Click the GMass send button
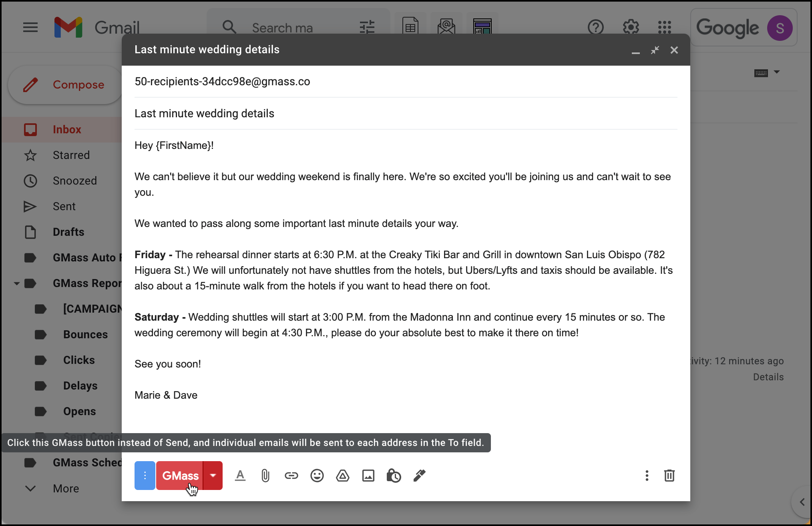 179,476
